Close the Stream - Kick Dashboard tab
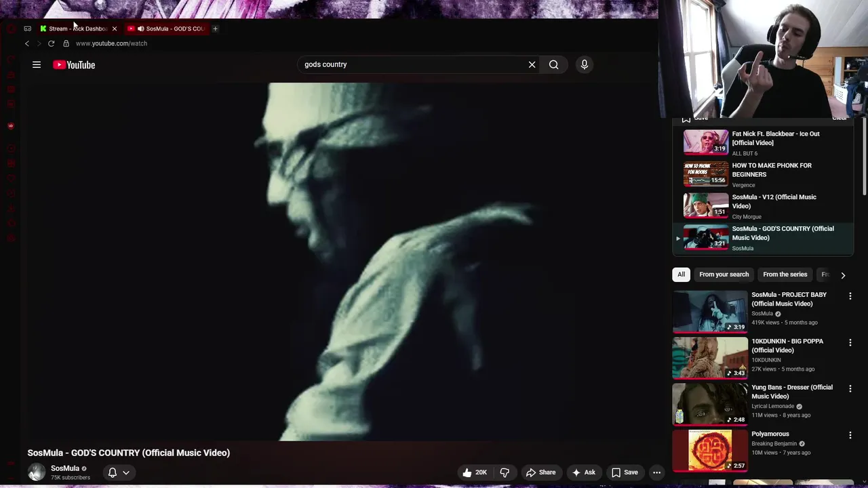 point(114,28)
